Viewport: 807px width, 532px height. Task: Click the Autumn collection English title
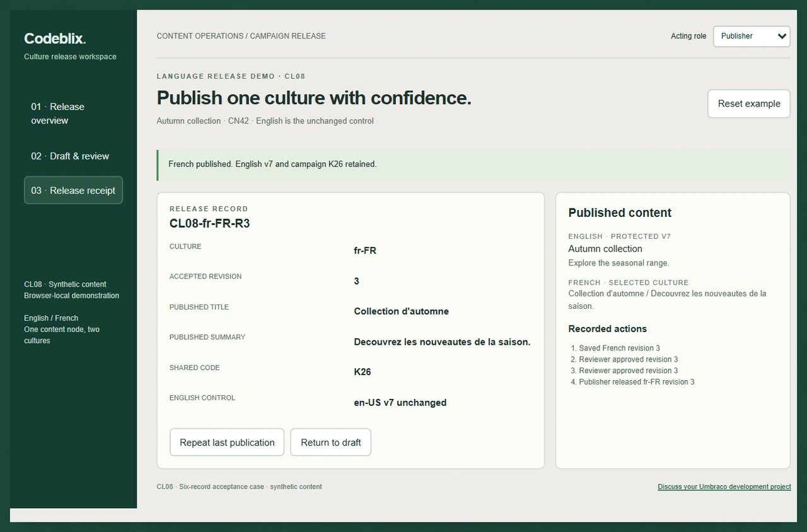(605, 249)
